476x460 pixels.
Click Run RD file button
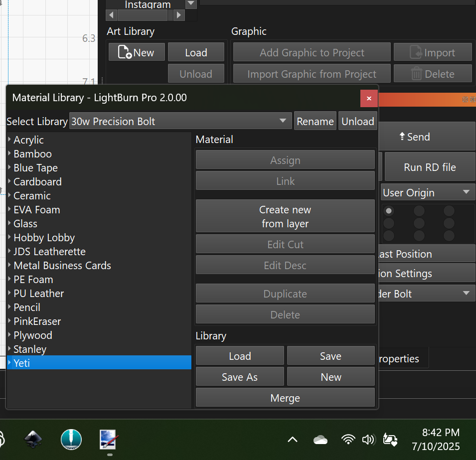point(430,166)
